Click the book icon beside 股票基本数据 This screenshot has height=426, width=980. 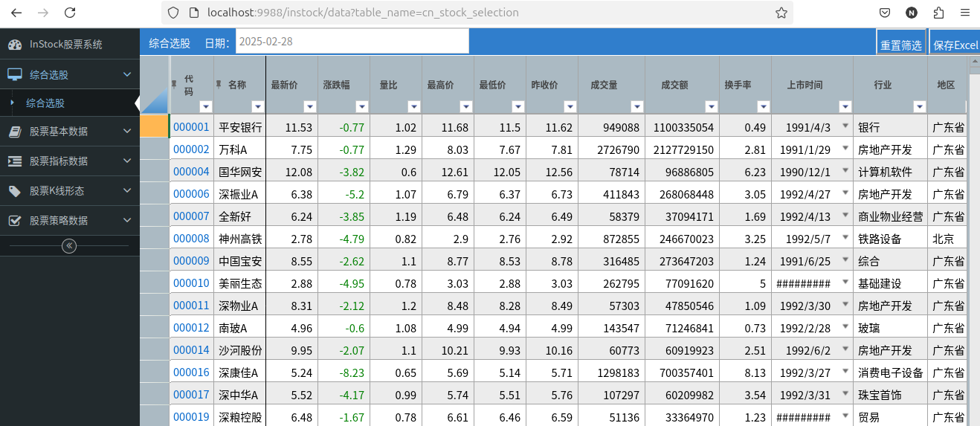coord(15,132)
